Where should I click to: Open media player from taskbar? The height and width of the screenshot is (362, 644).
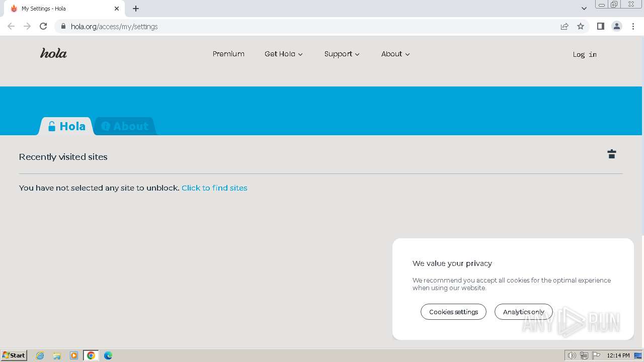tap(74, 355)
